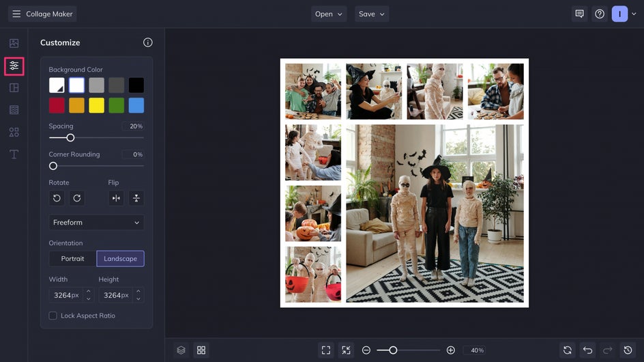Click the Customize info icon
This screenshot has height=362, width=644.
(148, 42)
